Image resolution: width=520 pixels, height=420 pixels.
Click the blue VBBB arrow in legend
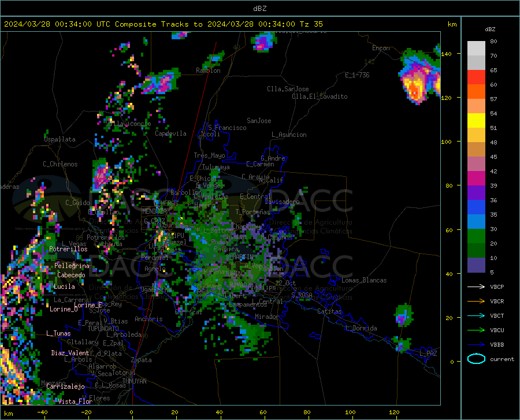pyautogui.click(x=476, y=345)
